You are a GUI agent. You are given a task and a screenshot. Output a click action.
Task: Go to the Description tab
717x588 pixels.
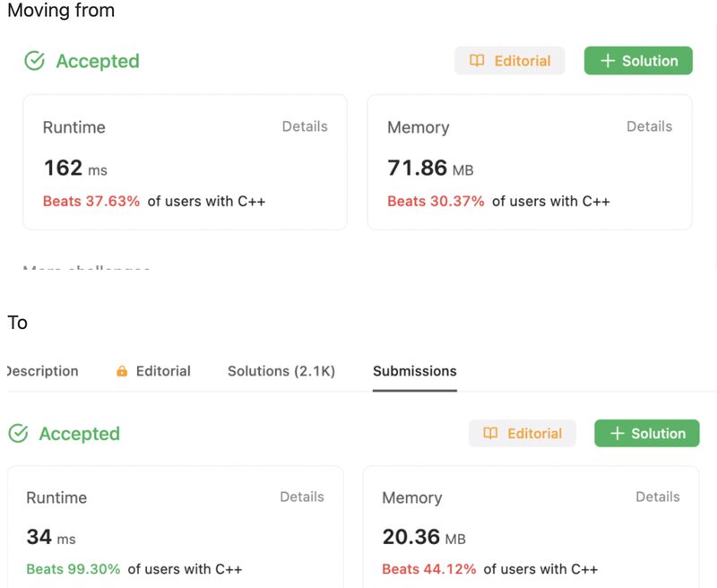42,371
